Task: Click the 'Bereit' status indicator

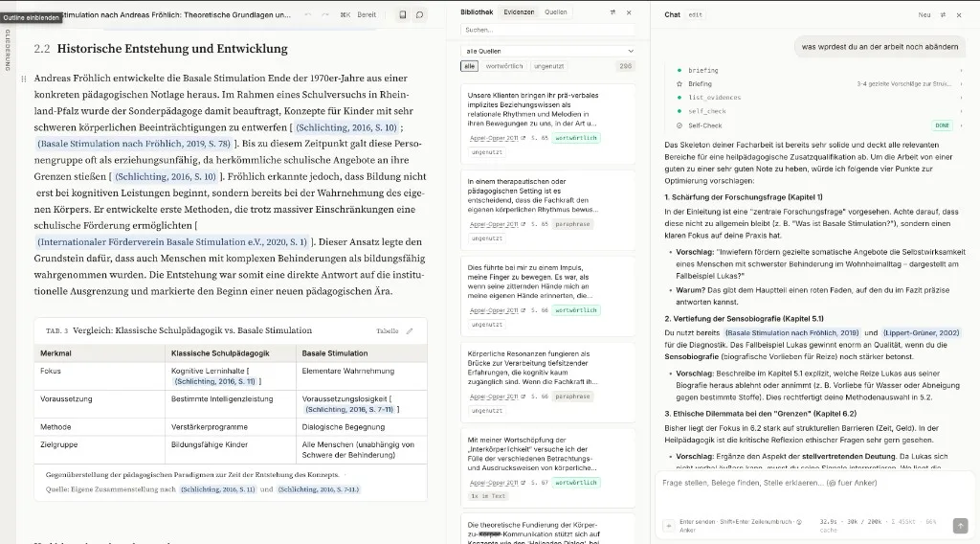Action: coord(367,14)
